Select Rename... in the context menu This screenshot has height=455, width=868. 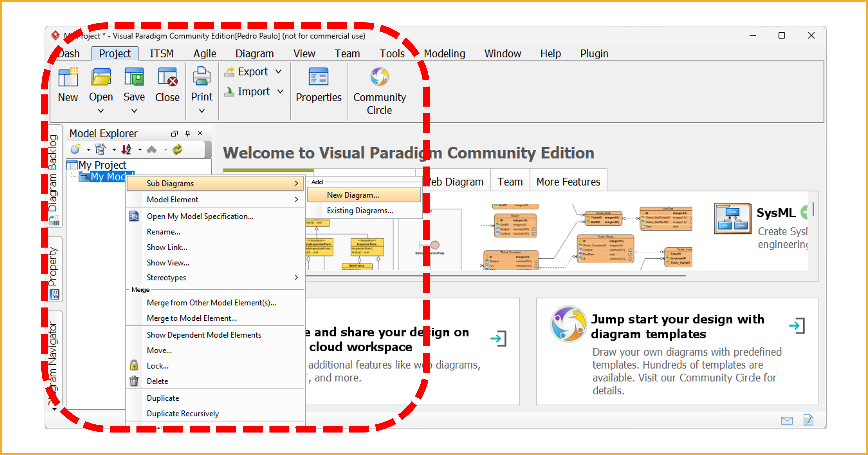click(163, 232)
